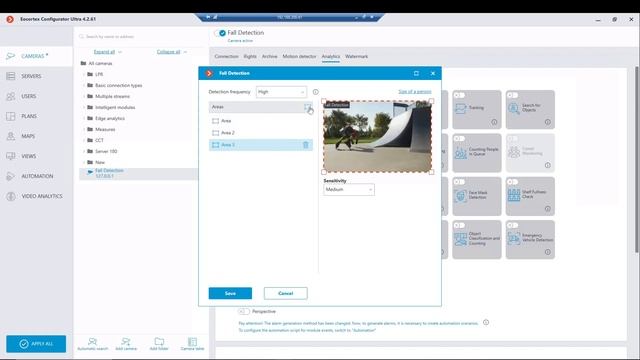Click info icon beside the automation notice
The width and height of the screenshot is (640, 360).
pos(486,322)
